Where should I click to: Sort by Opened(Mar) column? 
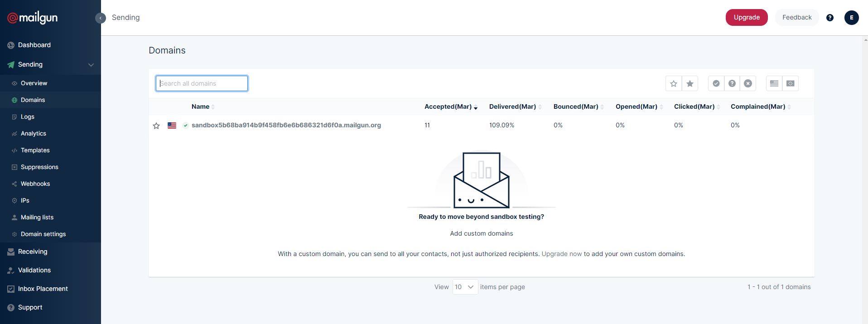click(x=639, y=106)
